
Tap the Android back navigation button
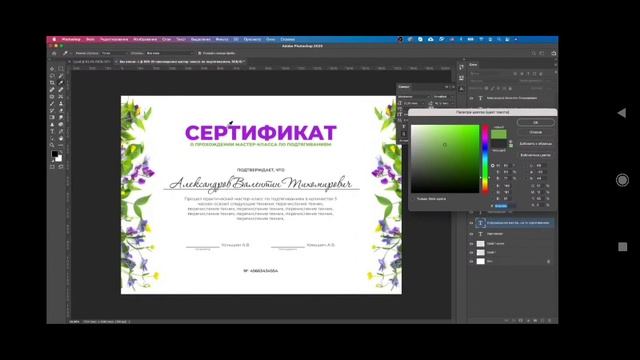(x=622, y=113)
